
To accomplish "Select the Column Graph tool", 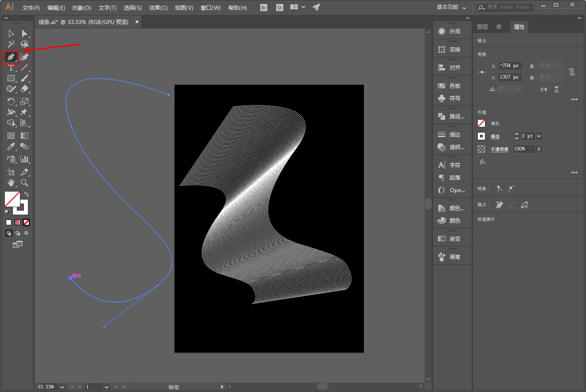I will [25, 159].
